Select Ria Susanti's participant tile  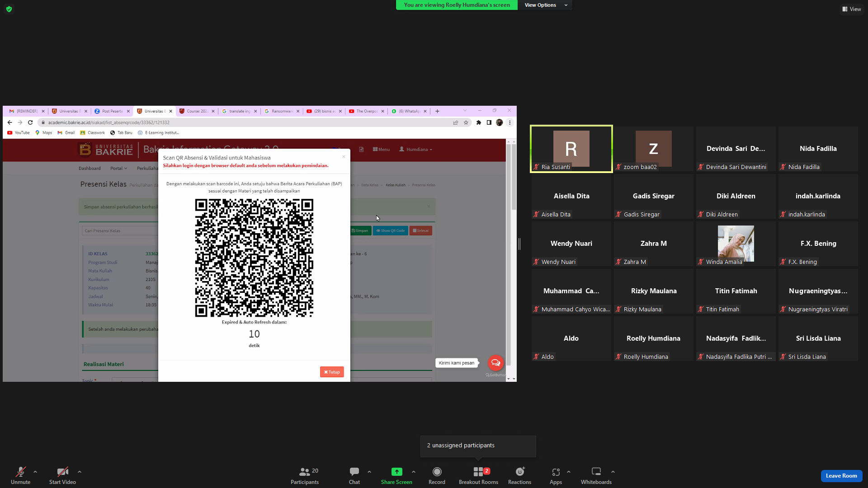click(x=571, y=149)
